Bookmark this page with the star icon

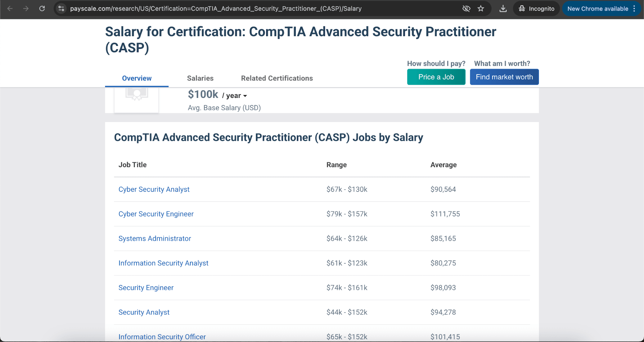point(481,9)
